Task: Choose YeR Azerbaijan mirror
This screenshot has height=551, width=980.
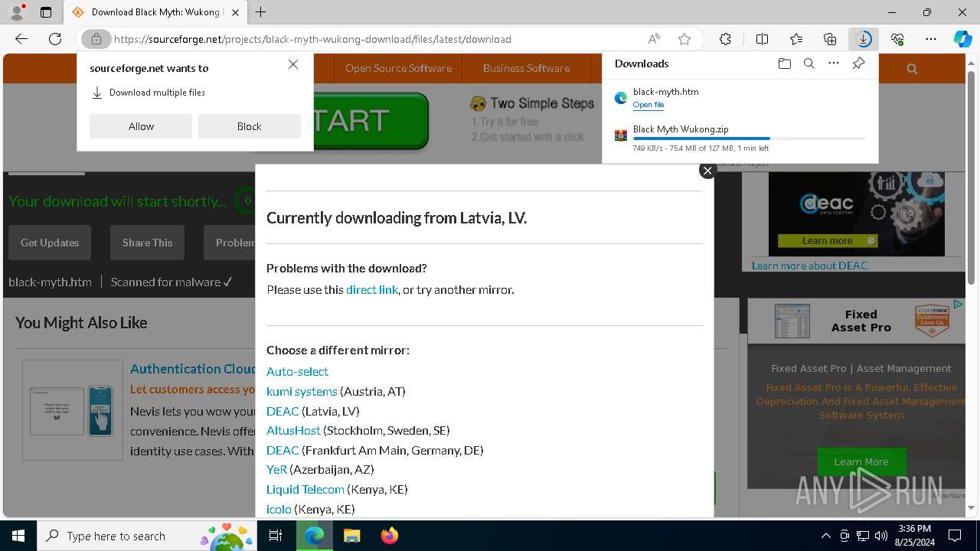Action: coord(276,469)
